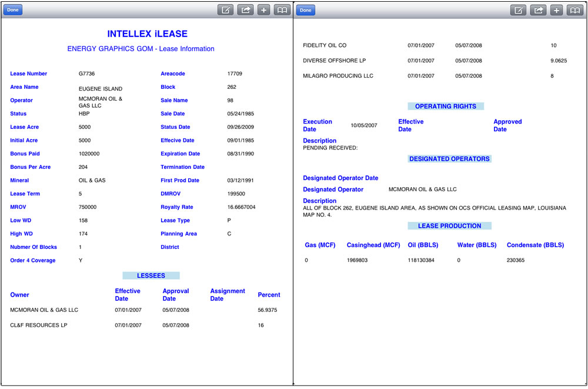The width and height of the screenshot is (588, 389).
Task: Select the ENERGY GRAPHICS GOM - Lease Information subtitle
Action: (x=141, y=49)
